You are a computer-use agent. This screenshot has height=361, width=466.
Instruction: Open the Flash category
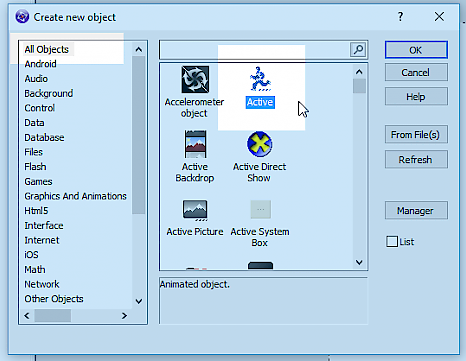(x=35, y=167)
